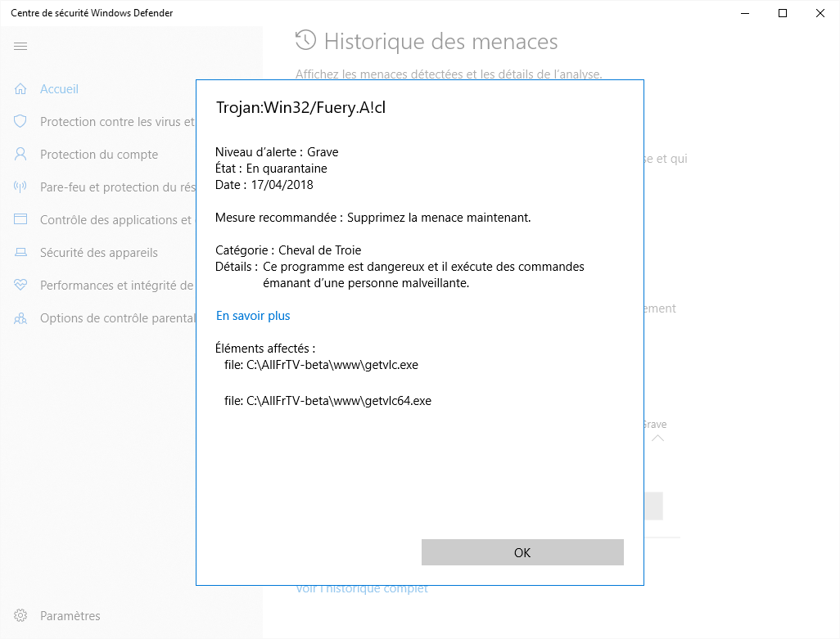Open Sécurité des appareils section

tap(99, 253)
